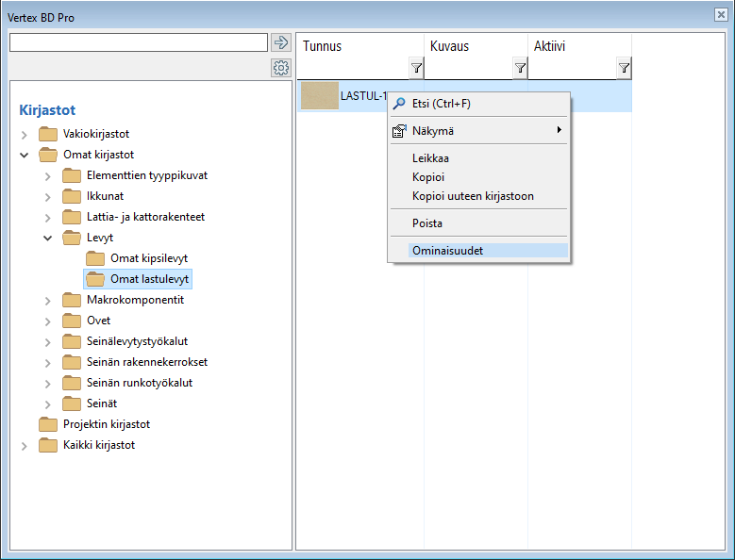The width and height of the screenshot is (735, 560).
Task: Choose Leikkaa in the context menu
Action: pos(430,158)
